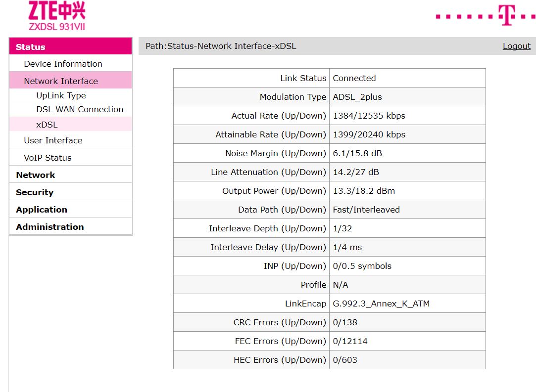The height and width of the screenshot is (392, 536).
Task: Expand the Application menu section
Action: tap(42, 210)
